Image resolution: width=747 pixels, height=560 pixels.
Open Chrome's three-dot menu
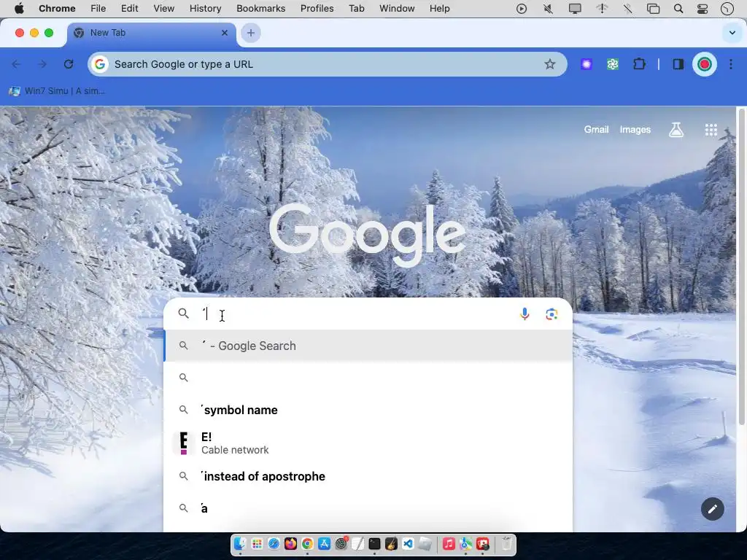tap(731, 64)
